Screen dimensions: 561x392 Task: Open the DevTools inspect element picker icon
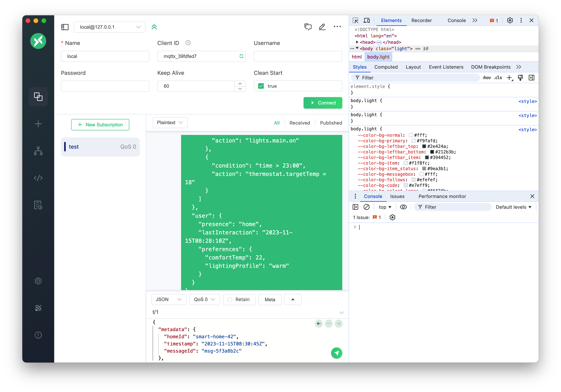pos(355,20)
